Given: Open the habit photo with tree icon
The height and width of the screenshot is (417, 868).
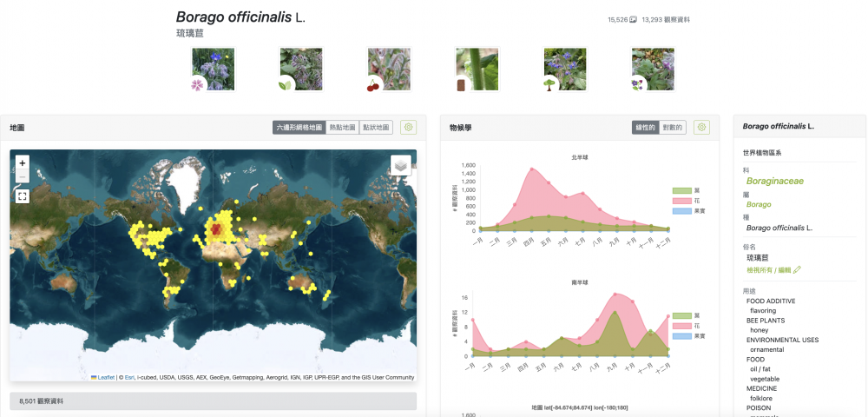Looking at the screenshot, I should pyautogui.click(x=565, y=69).
